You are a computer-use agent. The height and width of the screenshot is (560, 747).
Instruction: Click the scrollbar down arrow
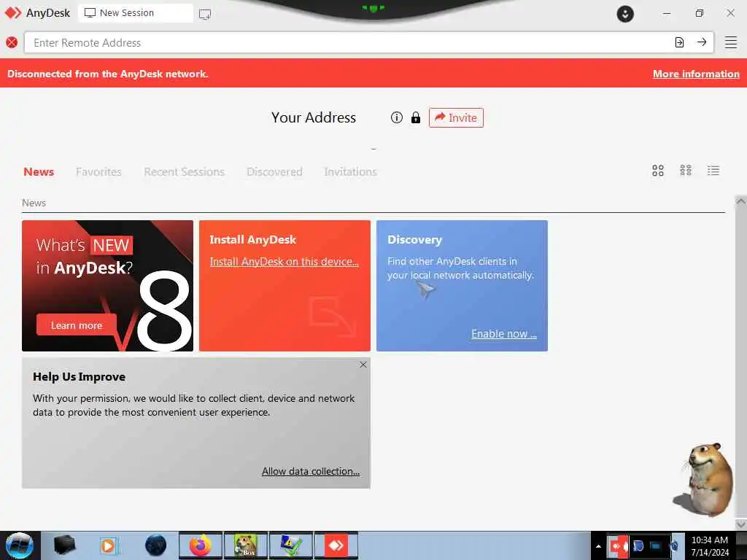tap(741, 524)
